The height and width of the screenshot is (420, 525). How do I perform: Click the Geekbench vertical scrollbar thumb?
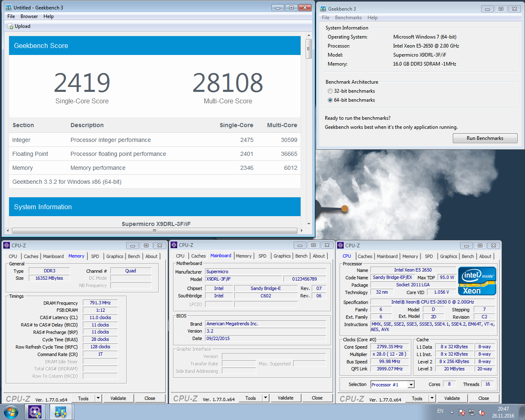click(309, 48)
